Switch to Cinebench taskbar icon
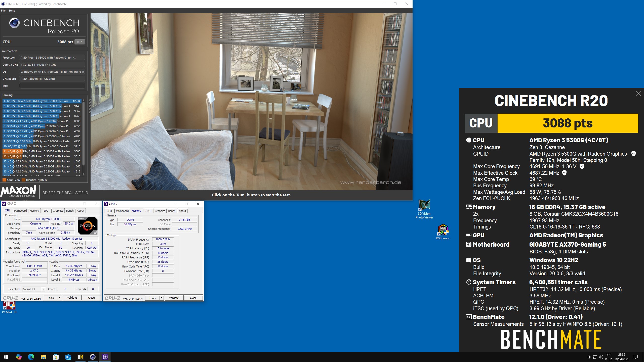The width and height of the screenshot is (644, 362). point(93,357)
